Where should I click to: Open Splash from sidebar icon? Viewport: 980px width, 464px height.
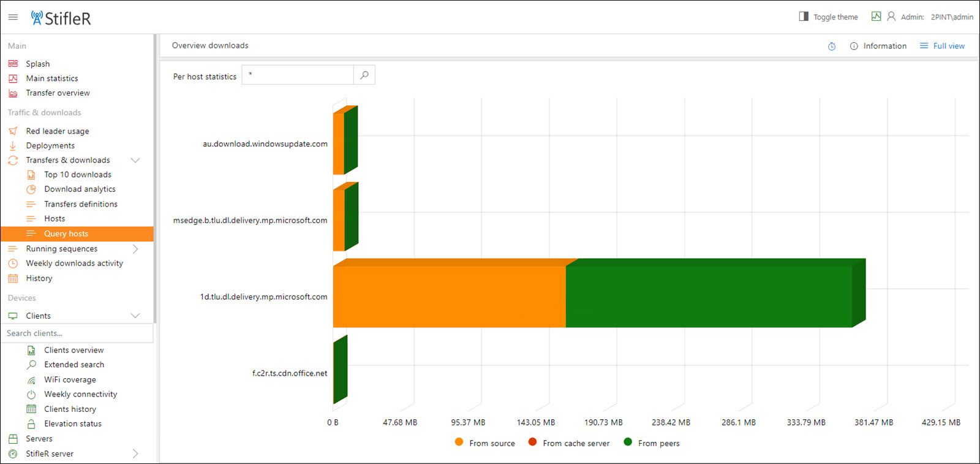(x=13, y=64)
